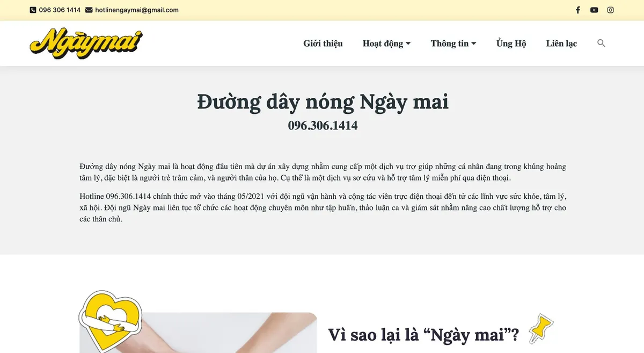Select the Giới thiệu menu item
This screenshot has height=353, width=644.
point(323,43)
